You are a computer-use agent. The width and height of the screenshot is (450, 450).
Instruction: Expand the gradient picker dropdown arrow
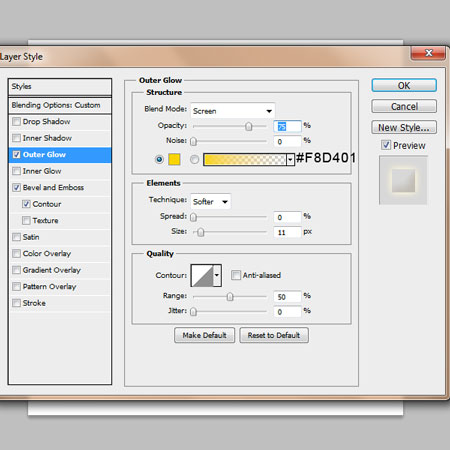click(x=290, y=160)
